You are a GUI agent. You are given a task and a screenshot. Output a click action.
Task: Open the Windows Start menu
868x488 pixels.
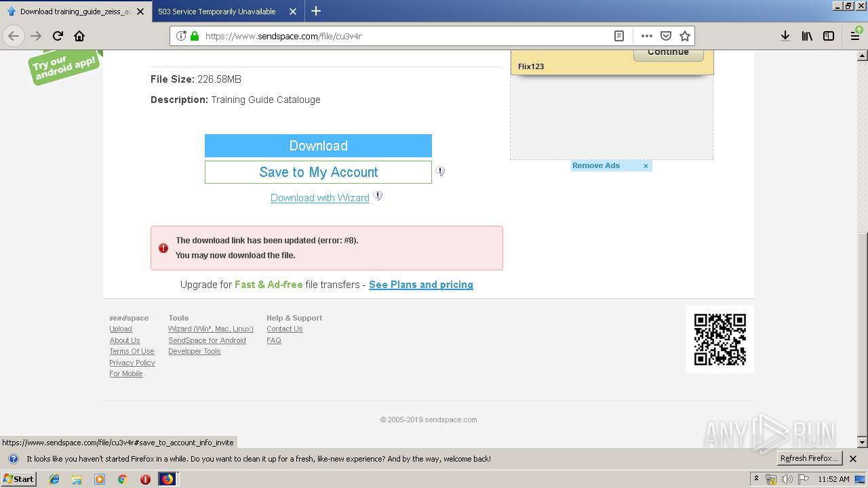pos(19,479)
